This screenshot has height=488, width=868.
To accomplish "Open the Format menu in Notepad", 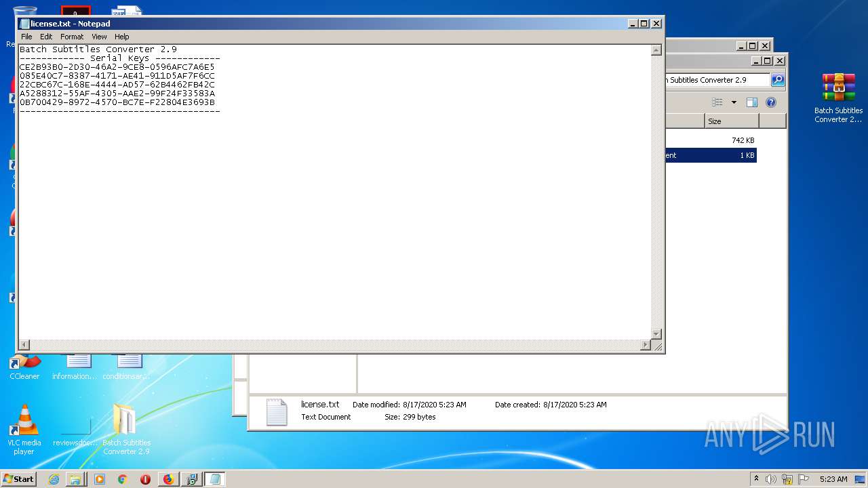I will pyautogui.click(x=72, y=37).
